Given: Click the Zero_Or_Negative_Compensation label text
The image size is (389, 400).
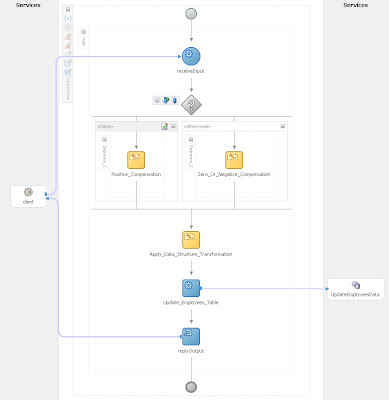Looking at the screenshot, I should click(x=234, y=174).
